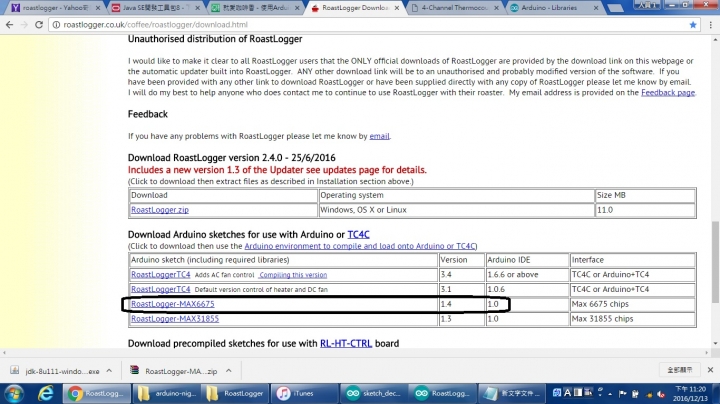Select the 'Windows, OS X or Linux' cell

pos(456,210)
